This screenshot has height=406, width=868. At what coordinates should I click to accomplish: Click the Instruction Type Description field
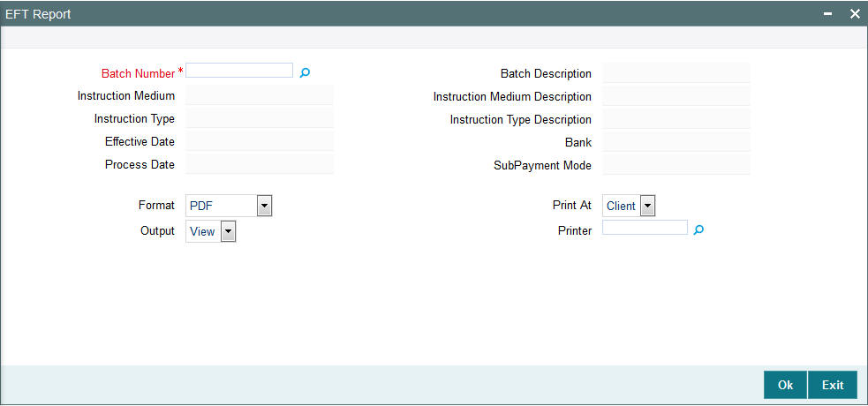[676, 119]
